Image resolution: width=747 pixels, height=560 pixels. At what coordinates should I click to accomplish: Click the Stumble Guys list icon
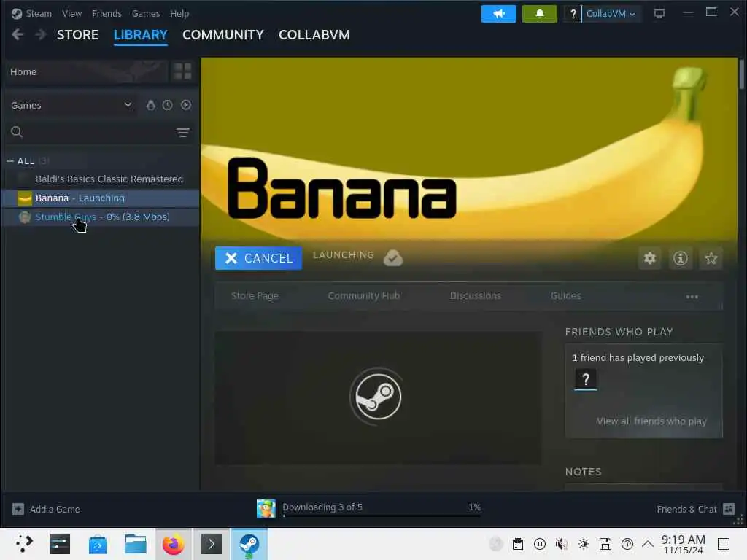24,217
